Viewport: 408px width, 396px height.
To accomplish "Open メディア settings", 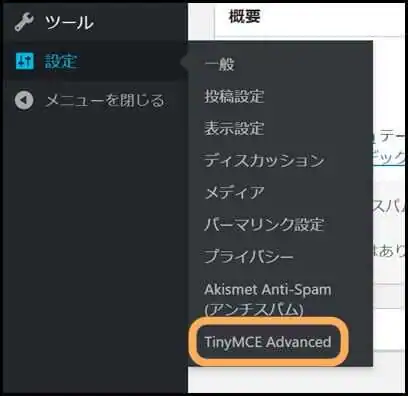I will point(234,192).
